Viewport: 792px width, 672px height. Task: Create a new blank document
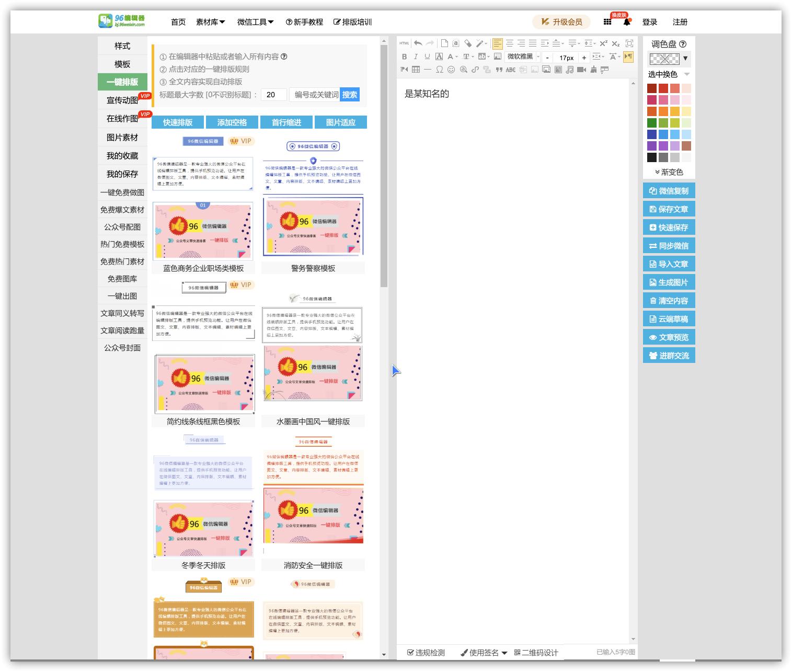click(x=444, y=43)
